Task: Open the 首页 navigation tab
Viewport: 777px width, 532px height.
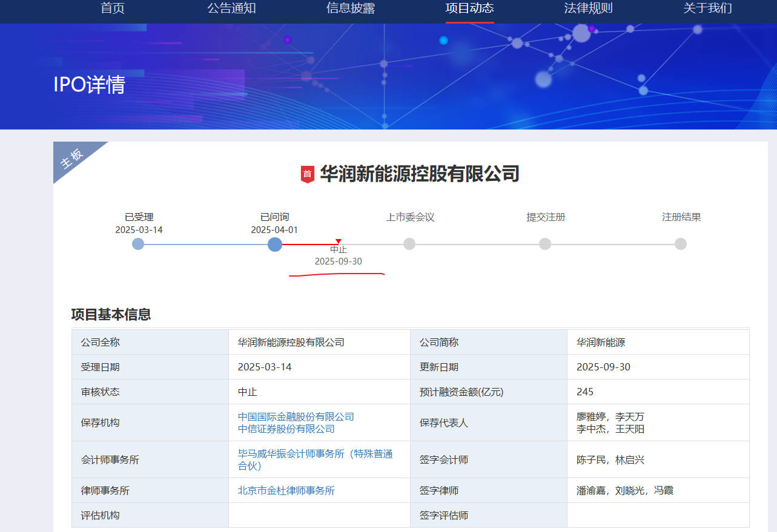Action: point(113,8)
